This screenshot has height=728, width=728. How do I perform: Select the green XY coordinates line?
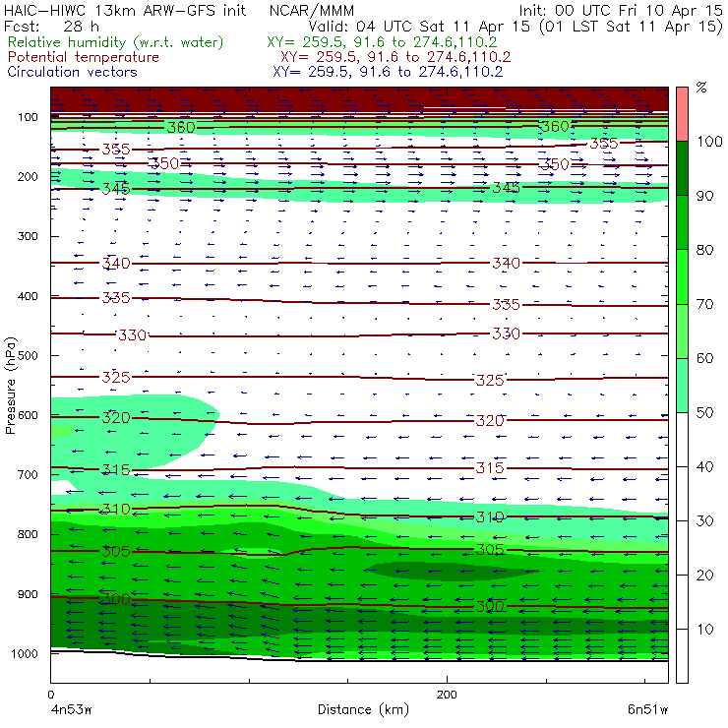tap(382, 42)
